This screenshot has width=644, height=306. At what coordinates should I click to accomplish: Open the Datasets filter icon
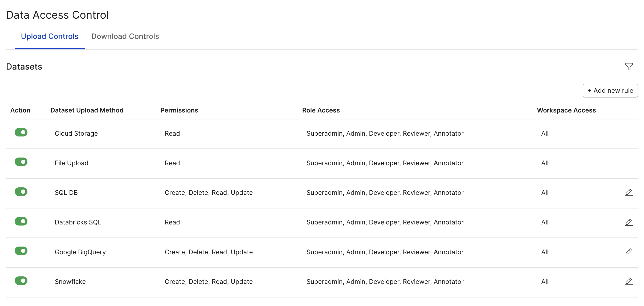[x=629, y=67]
